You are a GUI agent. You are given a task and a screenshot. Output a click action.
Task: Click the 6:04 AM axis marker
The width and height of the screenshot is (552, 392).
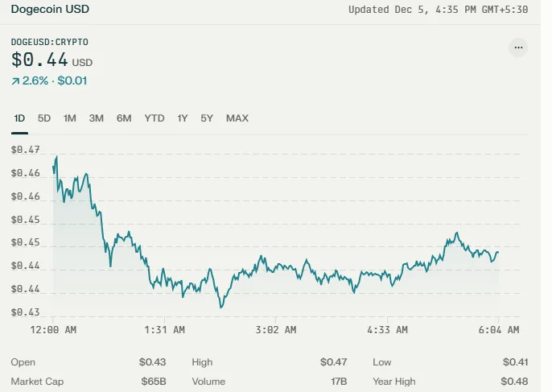click(499, 330)
